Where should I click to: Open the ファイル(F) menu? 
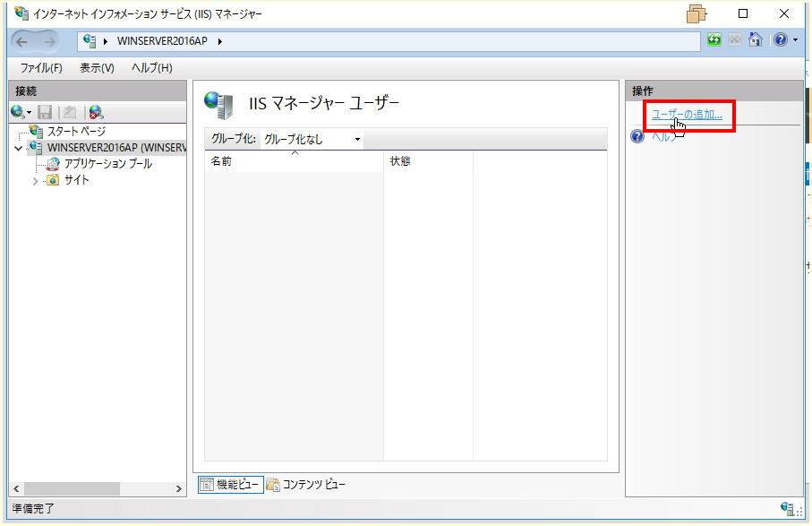pos(41,68)
